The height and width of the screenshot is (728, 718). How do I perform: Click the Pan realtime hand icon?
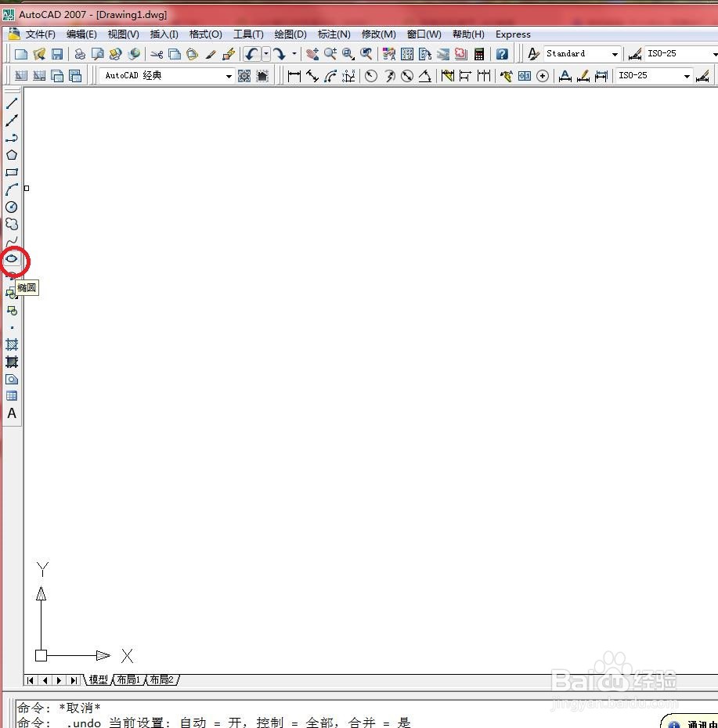(312, 54)
